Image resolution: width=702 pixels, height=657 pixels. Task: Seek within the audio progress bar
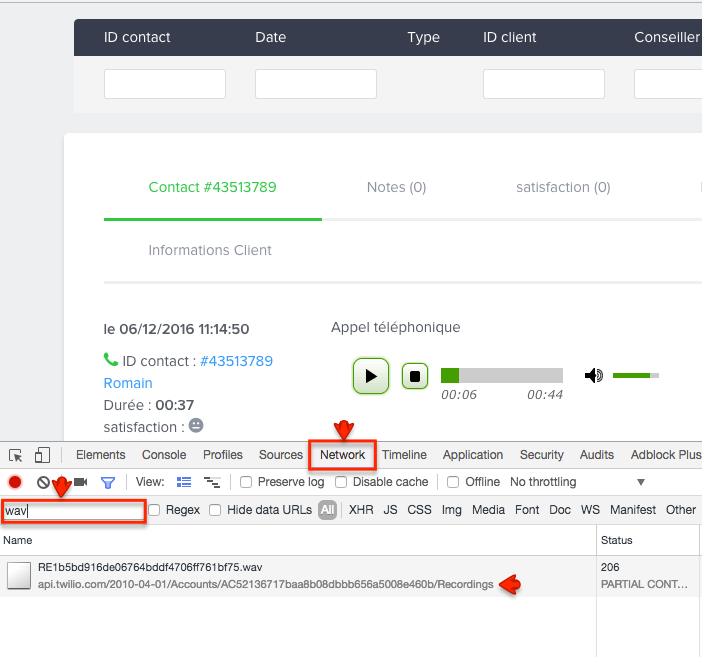tap(501, 375)
